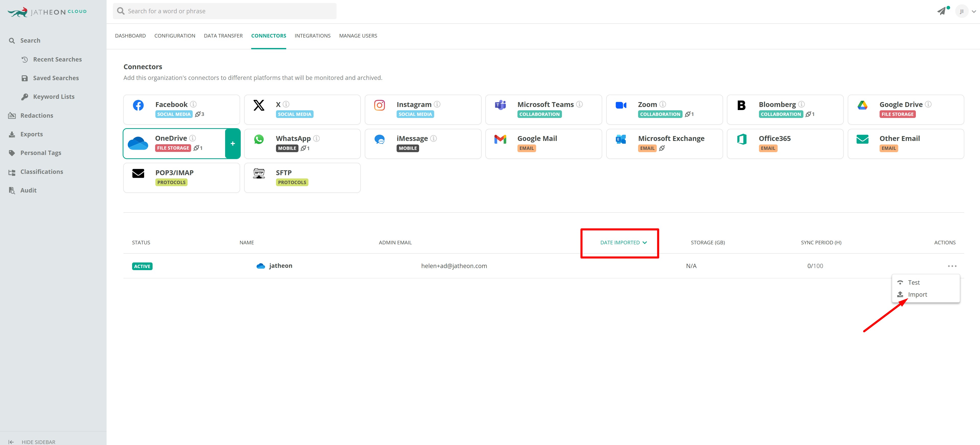This screenshot has height=445, width=980.
Task: Open the three-dot actions menu for jatheon
Action: (952, 266)
